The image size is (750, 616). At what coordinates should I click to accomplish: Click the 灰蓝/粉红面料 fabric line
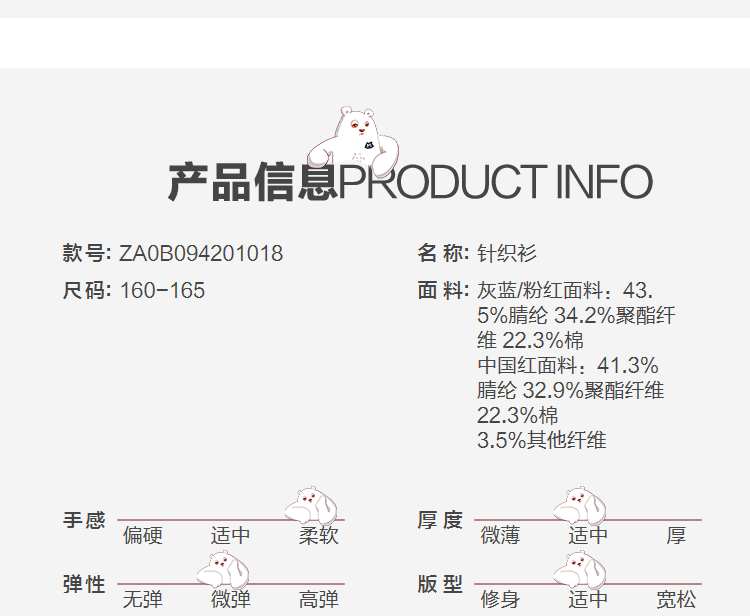(x=565, y=290)
